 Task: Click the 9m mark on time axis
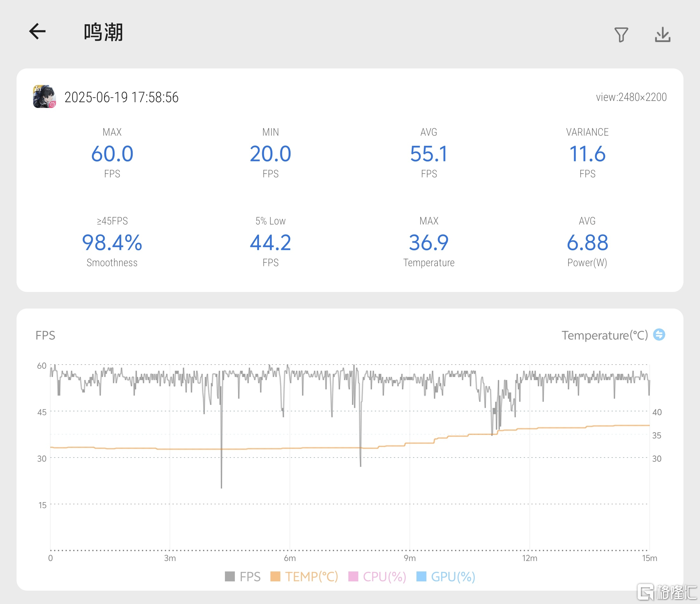pos(410,558)
